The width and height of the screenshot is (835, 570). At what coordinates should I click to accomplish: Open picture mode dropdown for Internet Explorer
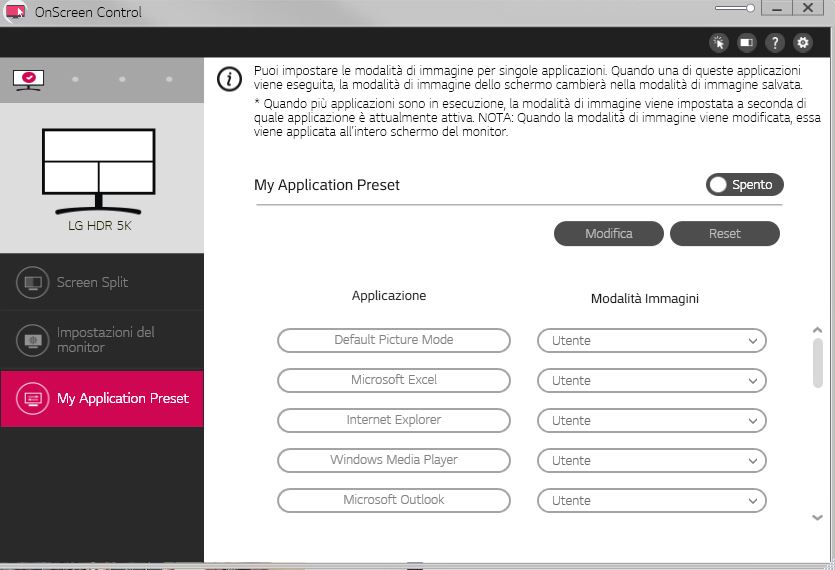[x=652, y=420]
